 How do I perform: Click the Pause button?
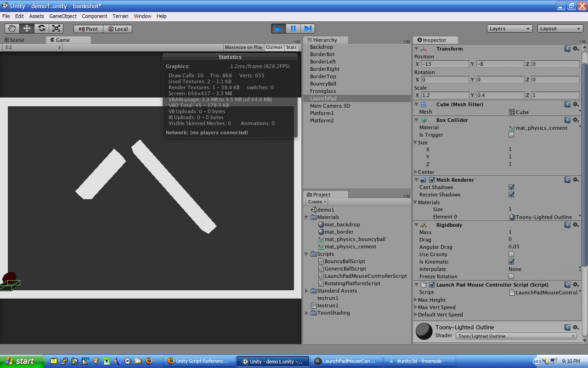tap(293, 29)
